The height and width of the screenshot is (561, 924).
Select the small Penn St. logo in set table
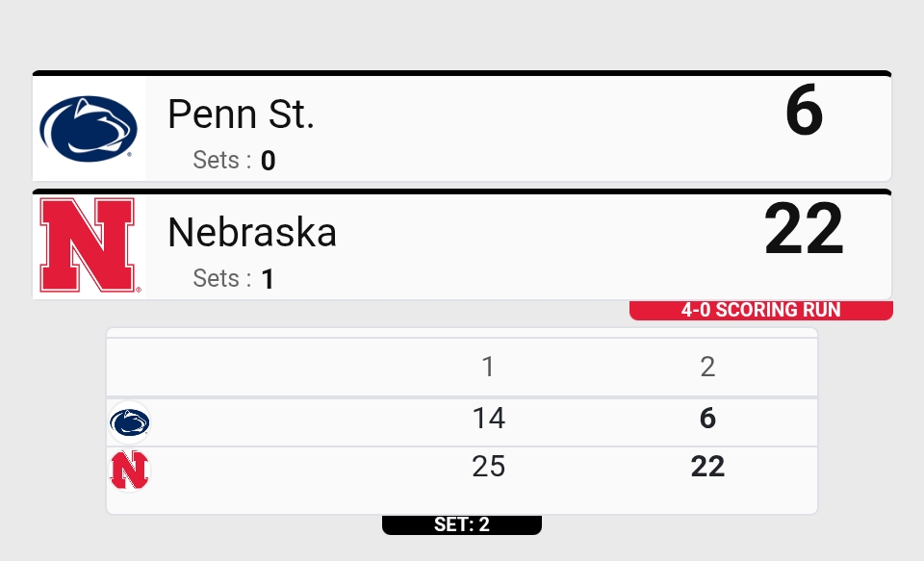[x=130, y=422]
